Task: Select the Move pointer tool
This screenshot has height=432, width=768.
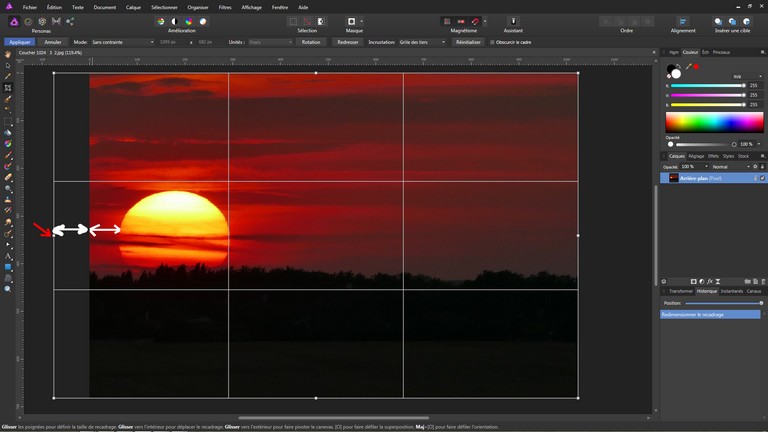Action: (8, 65)
